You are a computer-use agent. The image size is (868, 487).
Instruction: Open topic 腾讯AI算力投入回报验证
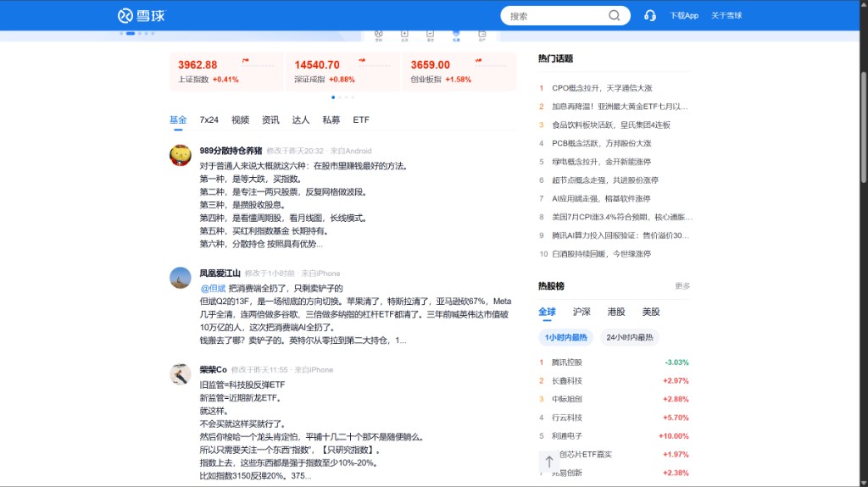pyautogui.click(x=620, y=235)
